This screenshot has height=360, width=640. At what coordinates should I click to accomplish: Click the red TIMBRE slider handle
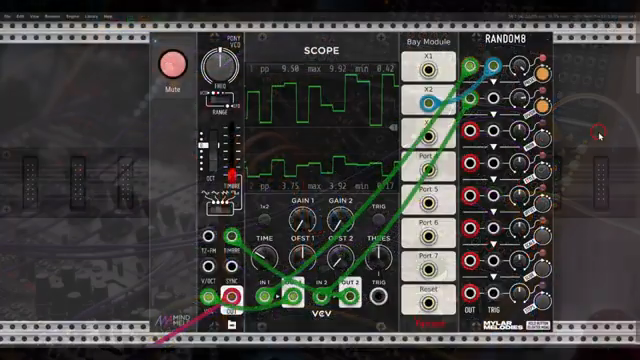[232, 176]
